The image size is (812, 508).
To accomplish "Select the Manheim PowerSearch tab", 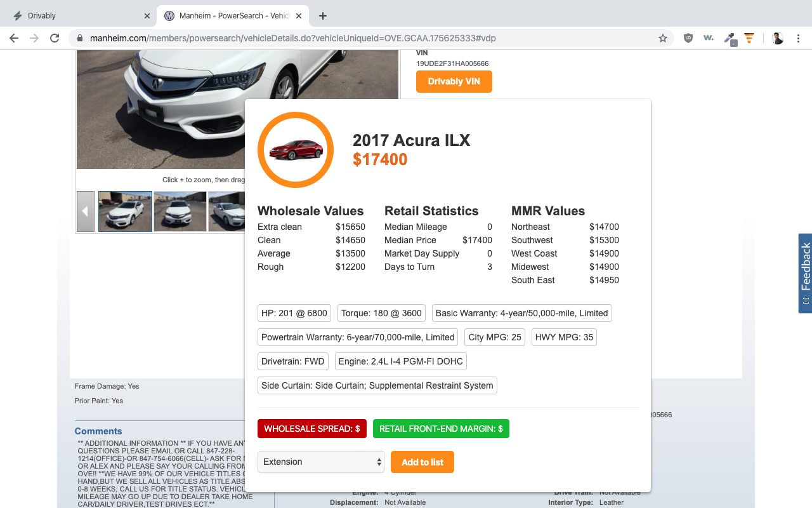I will point(233,16).
